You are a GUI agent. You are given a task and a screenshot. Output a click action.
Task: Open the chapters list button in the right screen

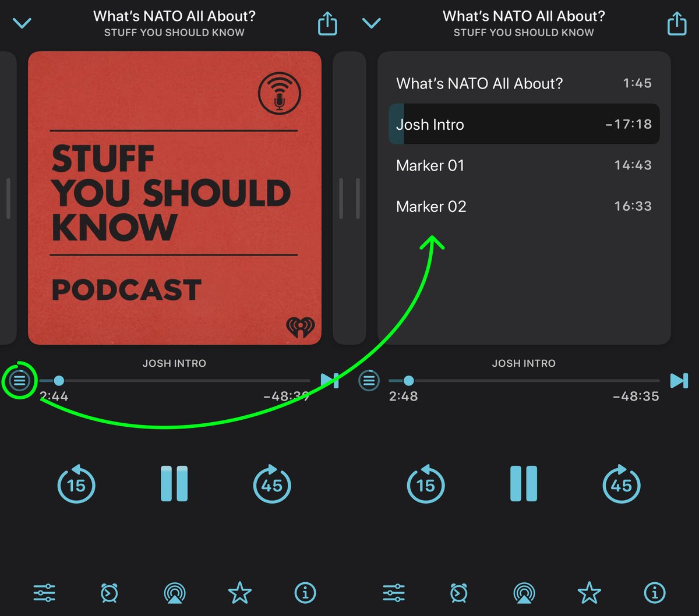coord(369,381)
